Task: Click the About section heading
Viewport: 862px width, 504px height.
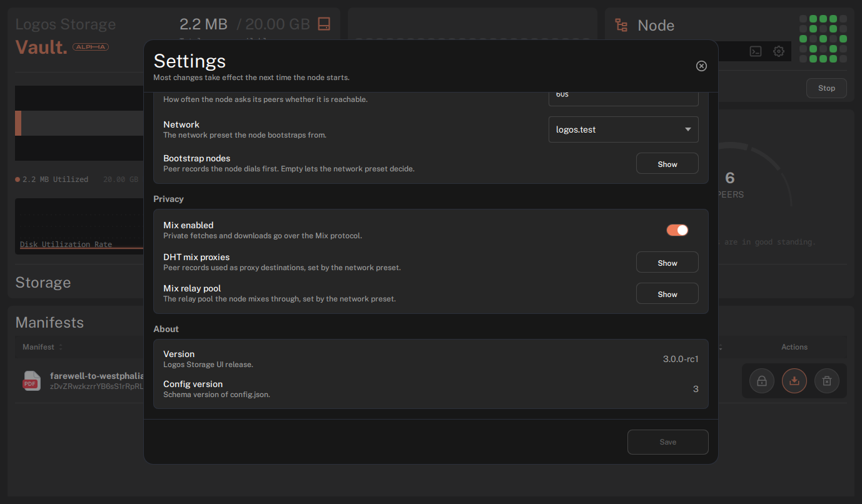Action: [166, 329]
